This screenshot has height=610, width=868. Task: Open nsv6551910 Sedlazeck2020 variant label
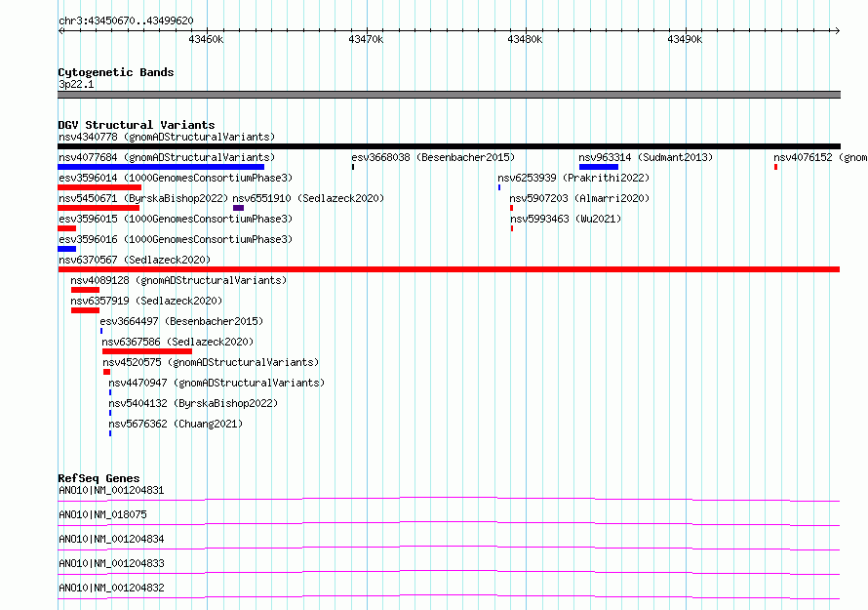click(308, 198)
